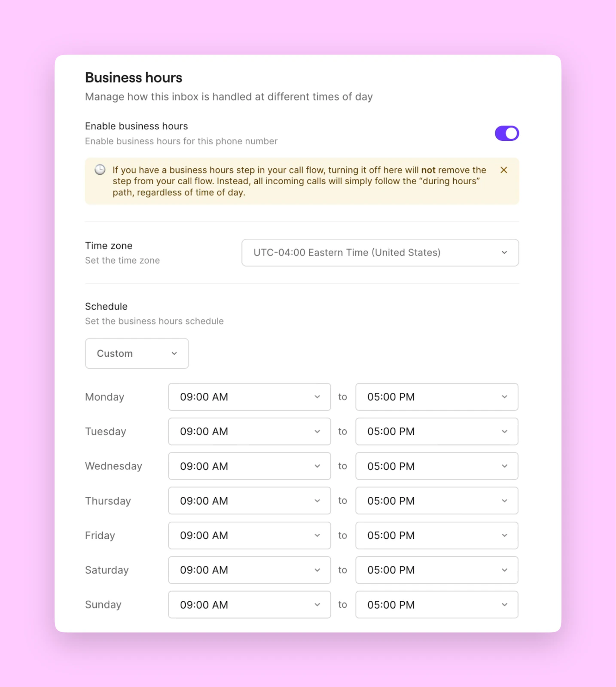Open the Custom schedule dropdown
The height and width of the screenshot is (687, 616).
coord(137,353)
